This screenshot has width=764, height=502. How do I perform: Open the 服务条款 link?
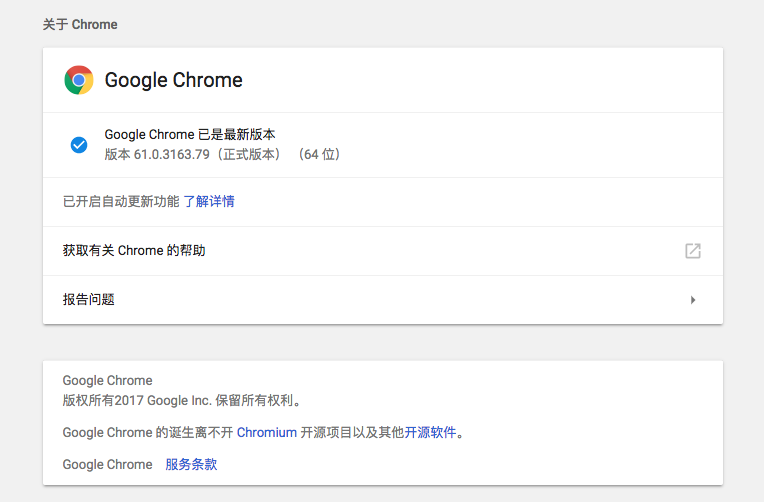click(191, 464)
